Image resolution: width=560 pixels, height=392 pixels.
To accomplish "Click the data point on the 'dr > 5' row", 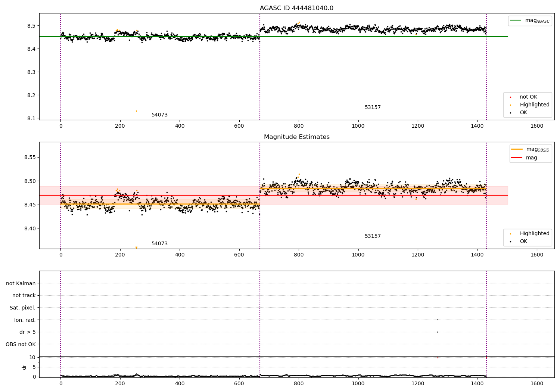I will point(438,332).
